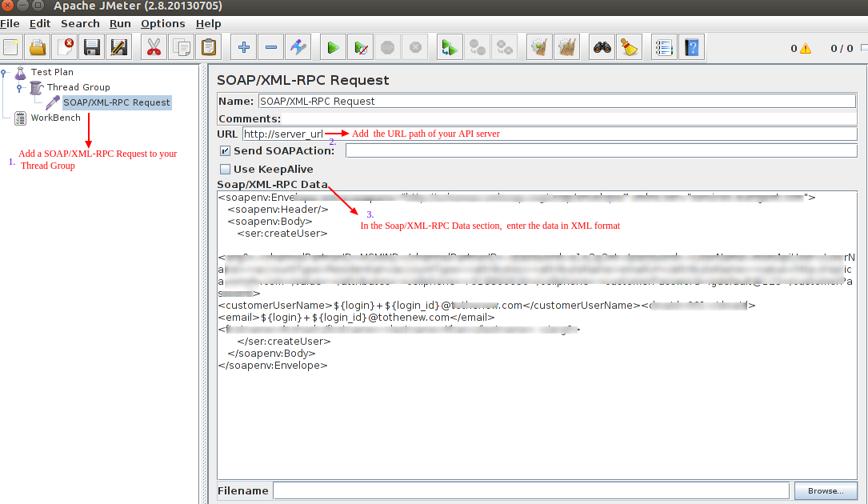Image resolution: width=868 pixels, height=504 pixels.
Task: Focus the Comments field
Action: pyautogui.click(x=570, y=118)
